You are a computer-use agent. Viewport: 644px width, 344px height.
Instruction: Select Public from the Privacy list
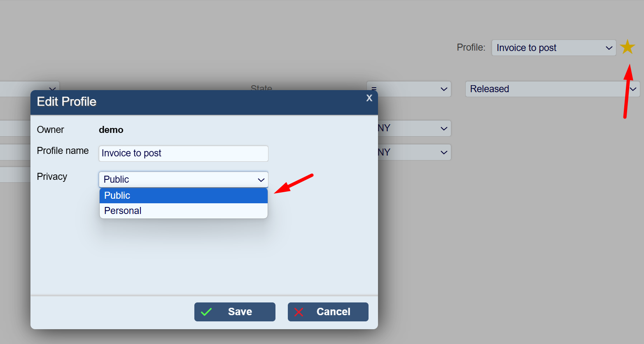(x=184, y=195)
